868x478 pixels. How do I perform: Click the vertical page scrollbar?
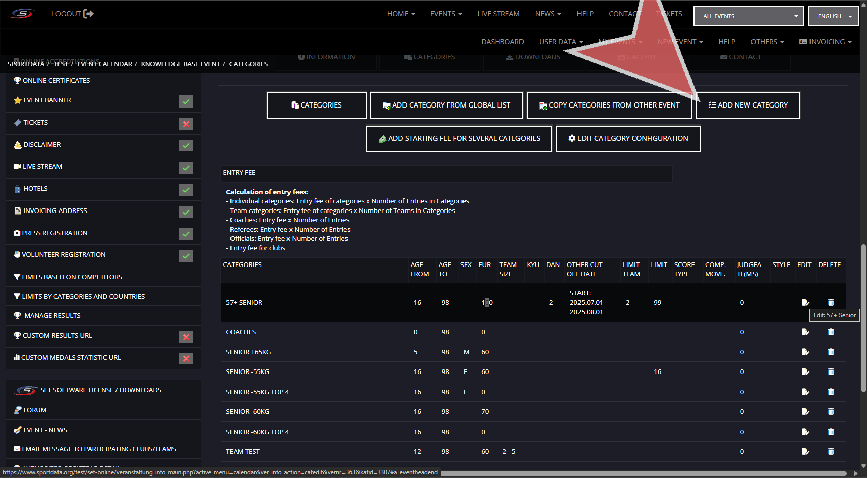(863, 318)
